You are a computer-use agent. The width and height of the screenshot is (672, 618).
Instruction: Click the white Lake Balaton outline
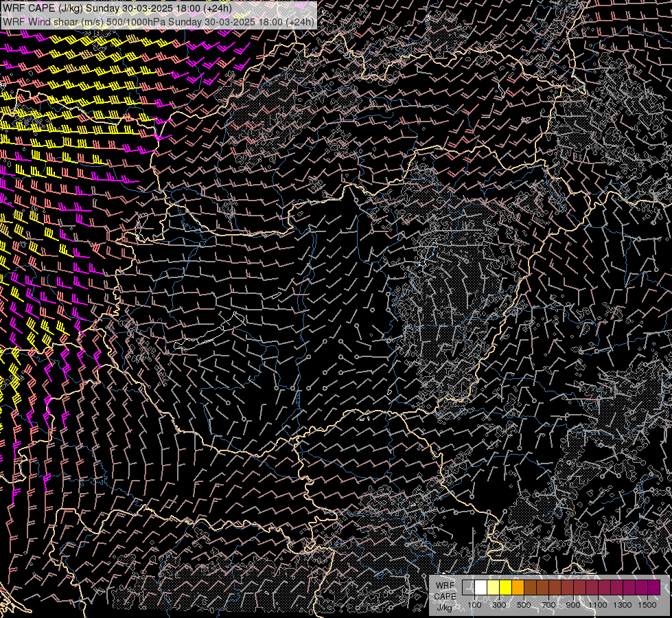(209, 332)
